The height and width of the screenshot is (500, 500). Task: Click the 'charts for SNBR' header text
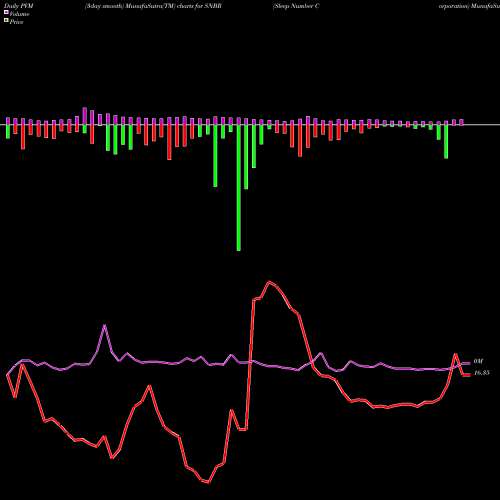(x=199, y=6)
